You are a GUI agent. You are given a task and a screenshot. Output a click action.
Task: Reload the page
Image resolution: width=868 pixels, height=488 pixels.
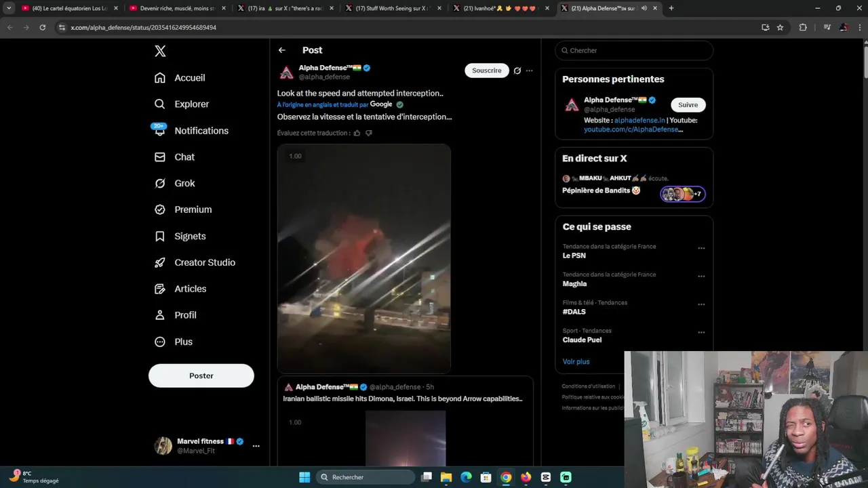pyautogui.click(x=42, y=27)
